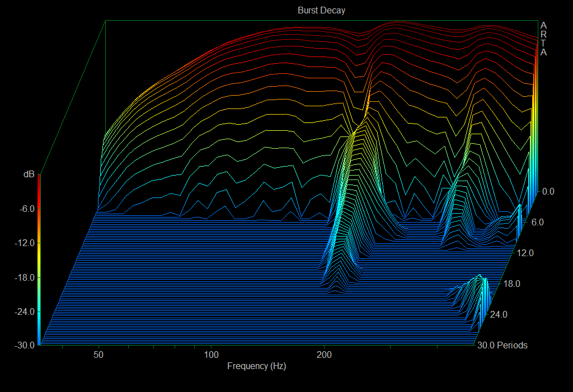
Task: Click the 100 Hz frequency axis label
Action: pyautogui.click(x=212, y=355)
